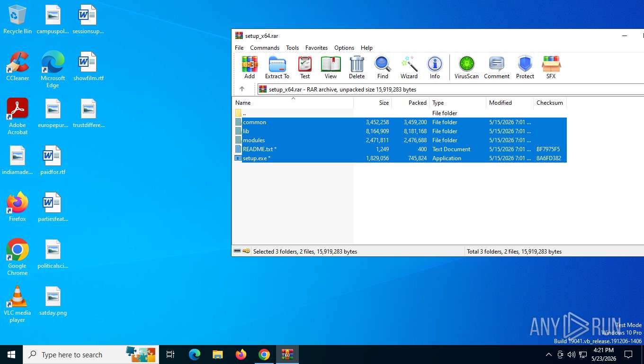644x364 pixels.
Task: Run the Test archive tool
Action: [x=305, y=67]
